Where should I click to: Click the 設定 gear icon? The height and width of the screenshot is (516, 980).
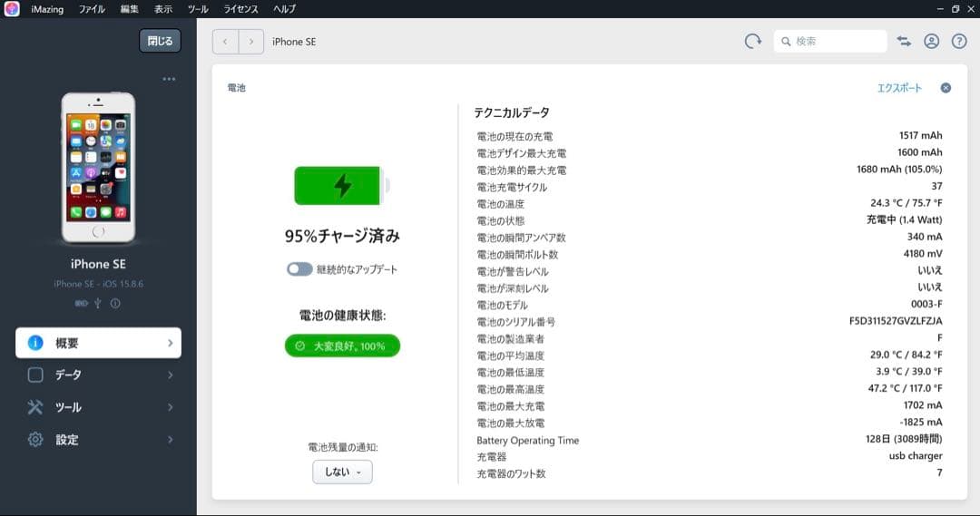point(35,439)
